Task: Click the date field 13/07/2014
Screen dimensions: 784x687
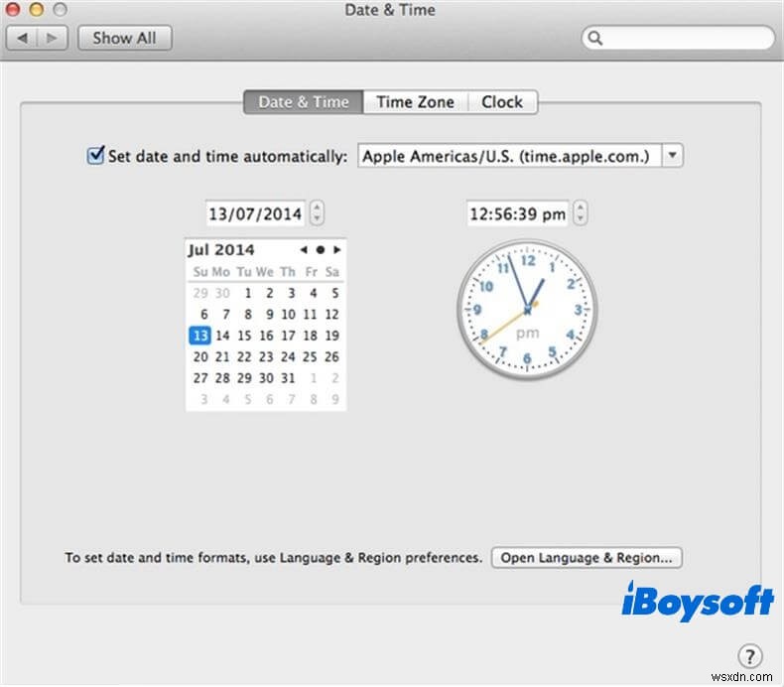Action: [x=255, y=213]
